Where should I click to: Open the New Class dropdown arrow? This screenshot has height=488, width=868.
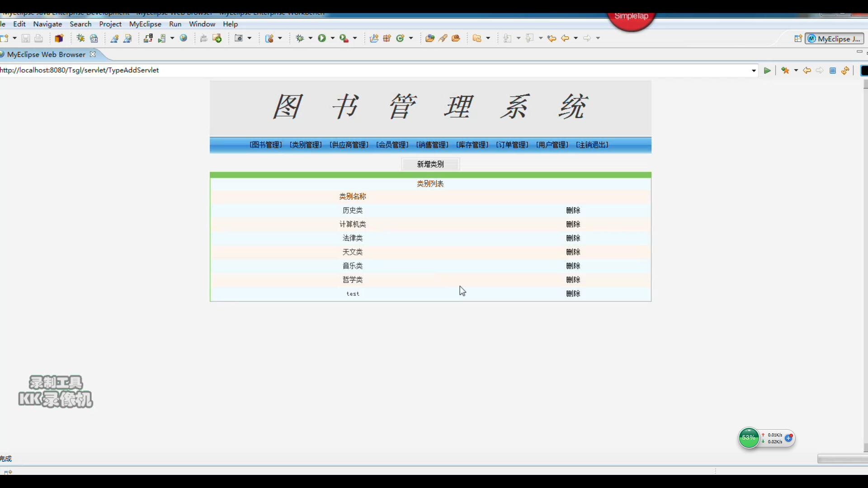[x=411, y=38]
